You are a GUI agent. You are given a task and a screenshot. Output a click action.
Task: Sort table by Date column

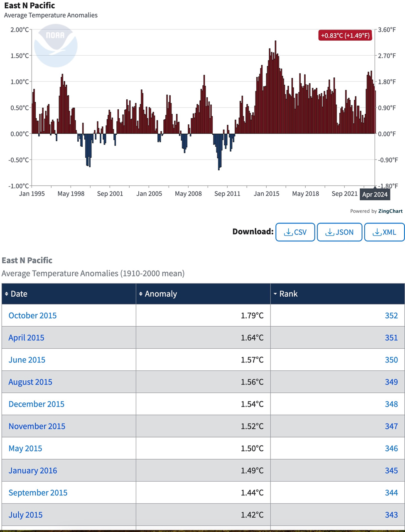pos(19,294)
